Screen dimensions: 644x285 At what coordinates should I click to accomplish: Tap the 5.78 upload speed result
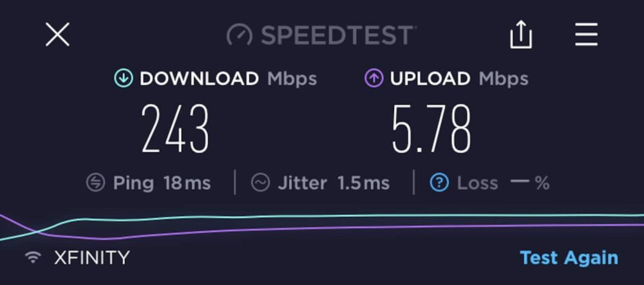(431, 129)
